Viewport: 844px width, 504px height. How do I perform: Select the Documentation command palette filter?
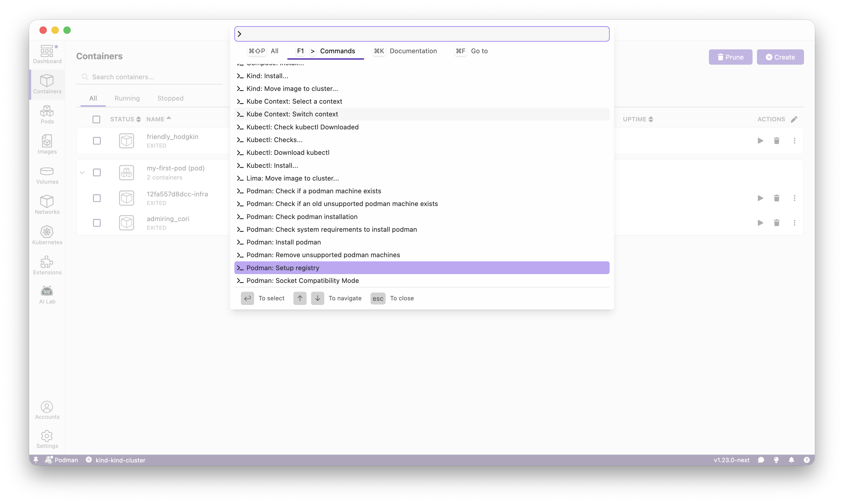click(x=413, y=51)
